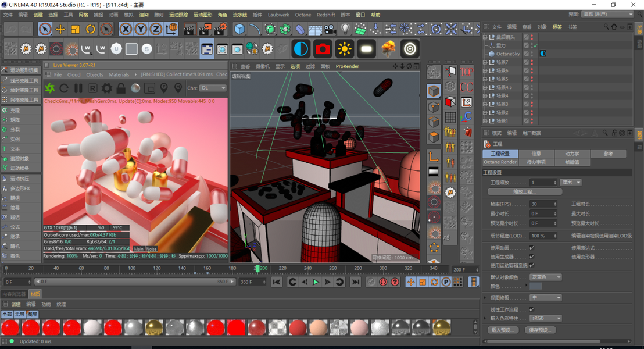Add a light bulb object
The image size is (644, 349).
tap(345, 29)
